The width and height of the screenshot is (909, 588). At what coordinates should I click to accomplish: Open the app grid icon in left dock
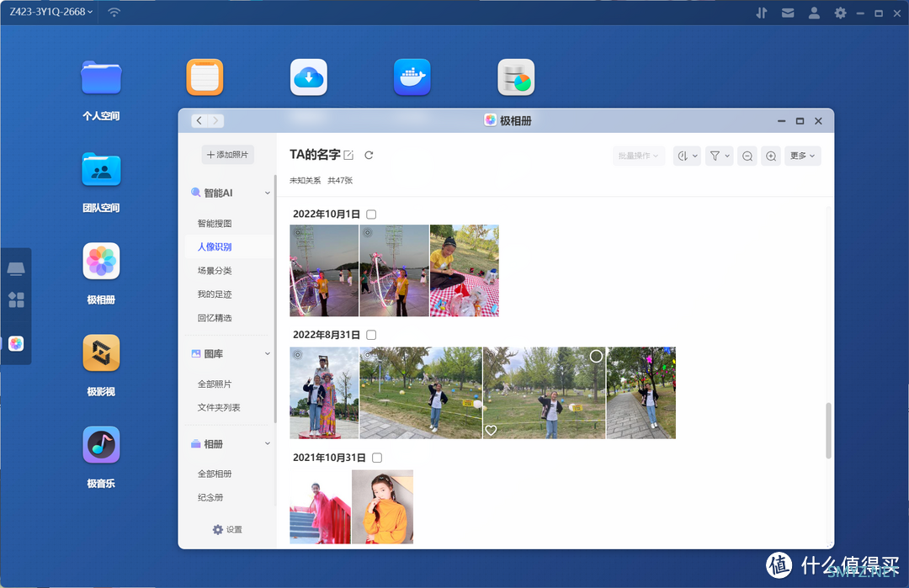16,299
